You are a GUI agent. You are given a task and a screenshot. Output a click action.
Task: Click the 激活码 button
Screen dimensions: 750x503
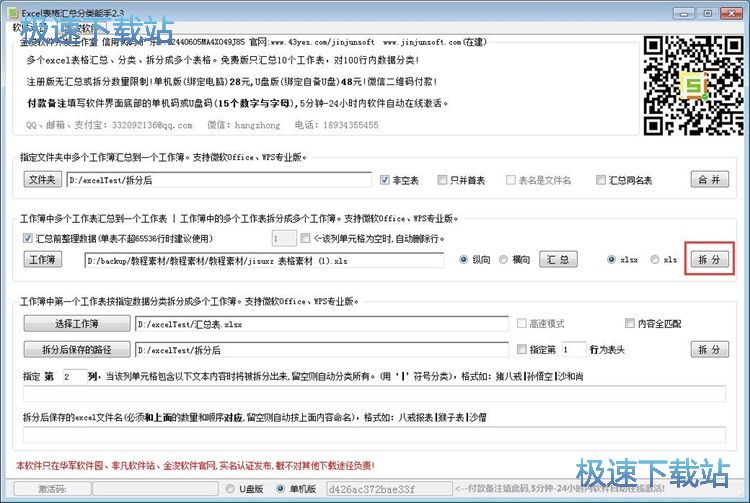click(52, 489)
